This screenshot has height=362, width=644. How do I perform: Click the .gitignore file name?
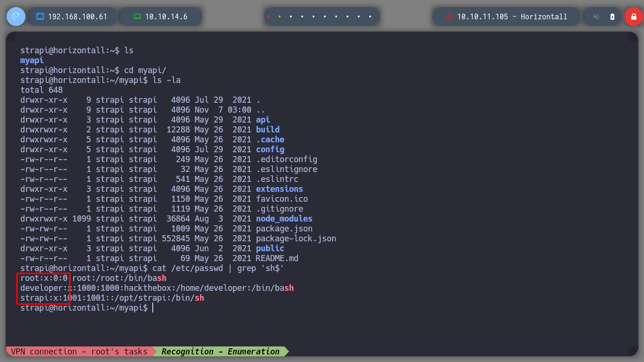click(280, 209)
